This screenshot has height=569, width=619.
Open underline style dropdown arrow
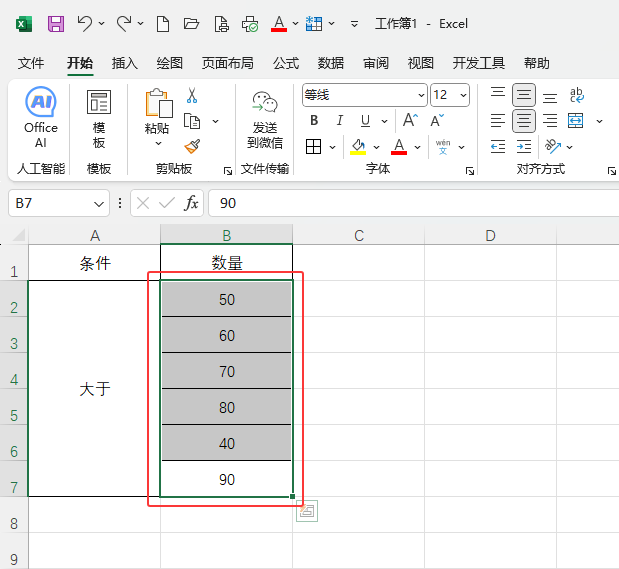pos(385,121)
